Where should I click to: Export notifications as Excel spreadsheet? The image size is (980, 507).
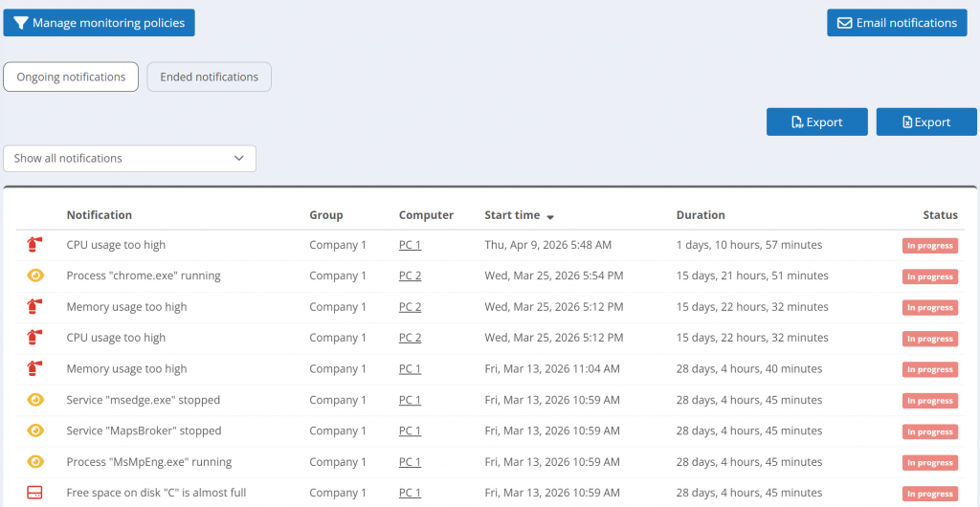(926, 121)
